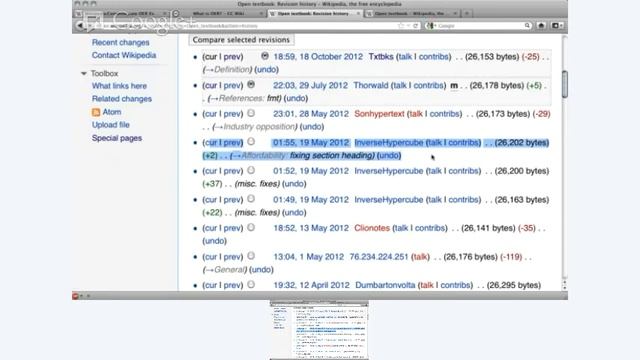This screenshot has height=360, width=640.
Task: Open 'contribs' for Dumbartonvolta
Action: (455, 285)
